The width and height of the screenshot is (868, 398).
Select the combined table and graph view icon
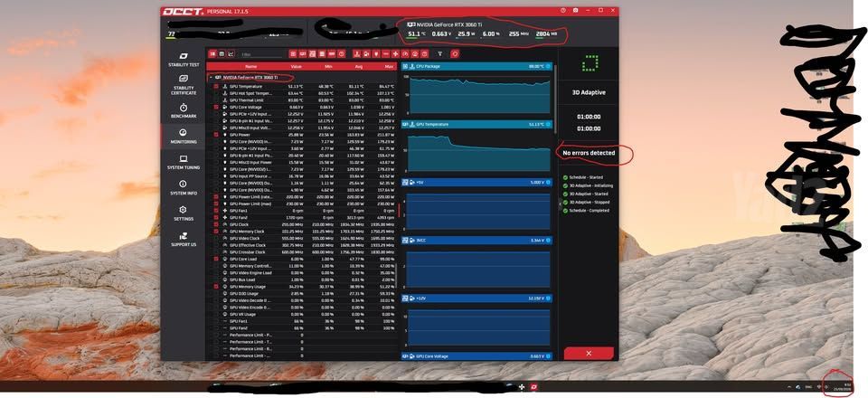click(x=212, y=53)
